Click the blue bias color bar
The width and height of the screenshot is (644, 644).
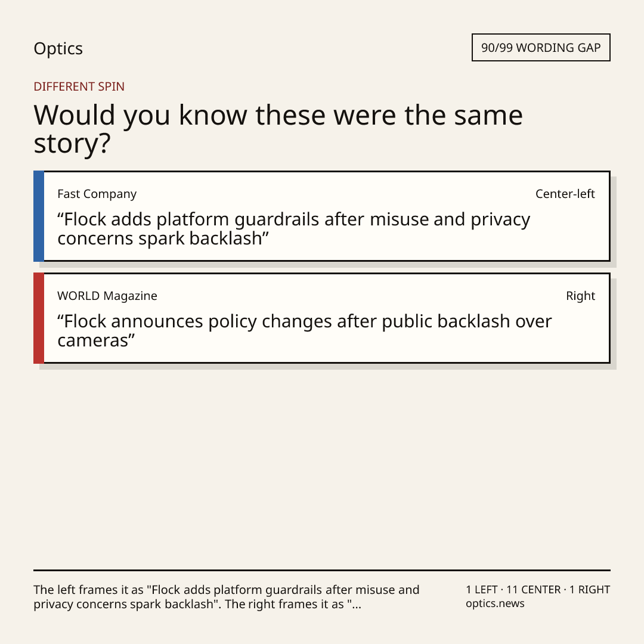[x=39, y=216]
